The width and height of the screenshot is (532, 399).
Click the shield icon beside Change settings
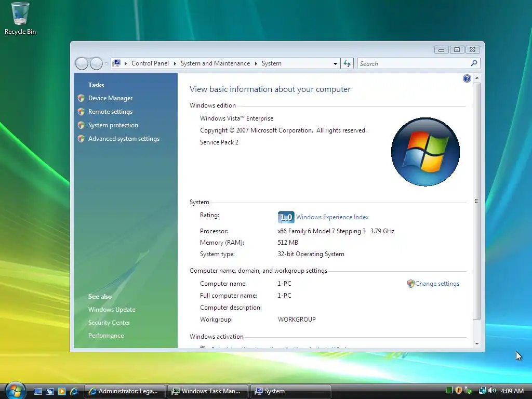(x=410, y=284)
